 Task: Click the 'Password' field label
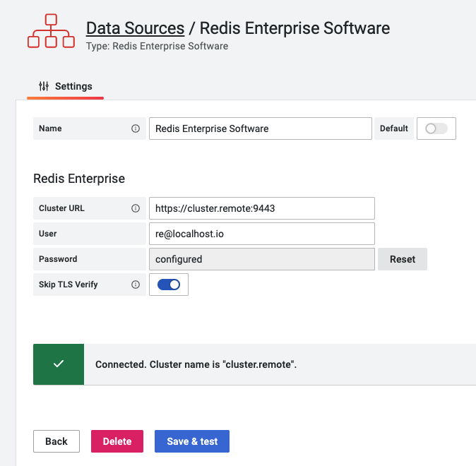tap(58, 259)
